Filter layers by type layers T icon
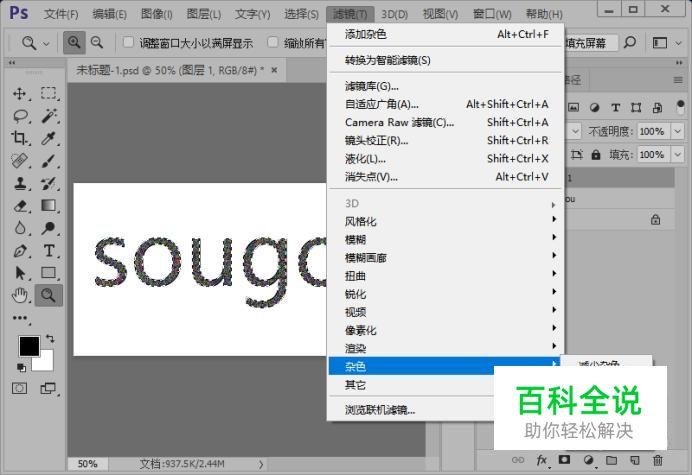The height and width of the screenshot is (475, 692). click(615, 107)
